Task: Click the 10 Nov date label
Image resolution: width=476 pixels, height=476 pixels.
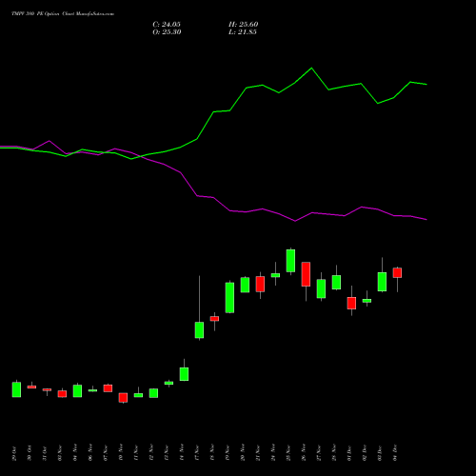Action: point(121,453)
